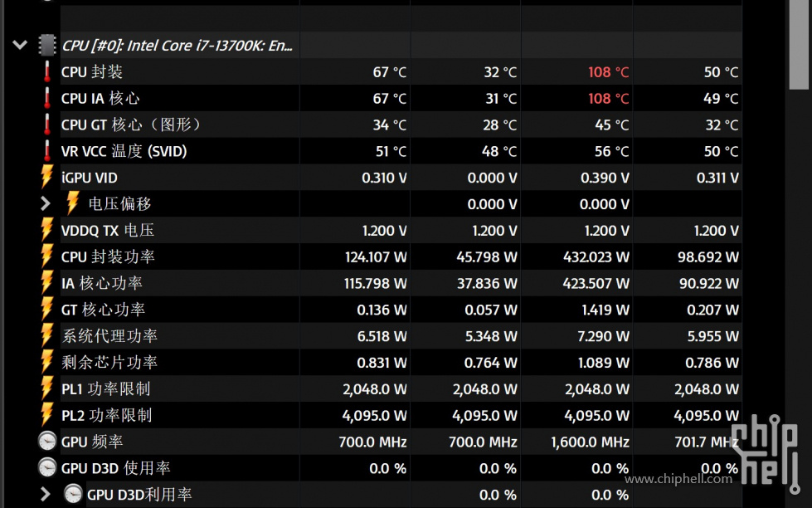The height and width of the screenshot is (508, 812).
Task: Click the clock icon for GPU 频率
Action: (x=47, y=442)
